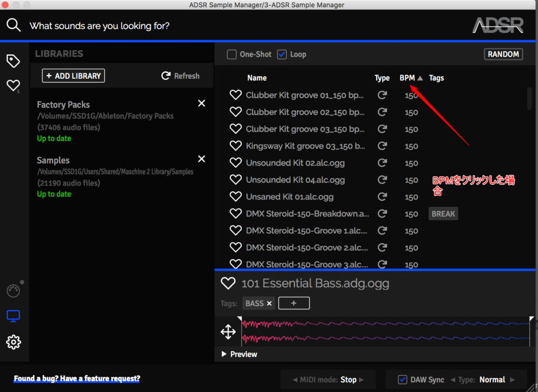Sort samples by Name column header

(x=257, y=78)
